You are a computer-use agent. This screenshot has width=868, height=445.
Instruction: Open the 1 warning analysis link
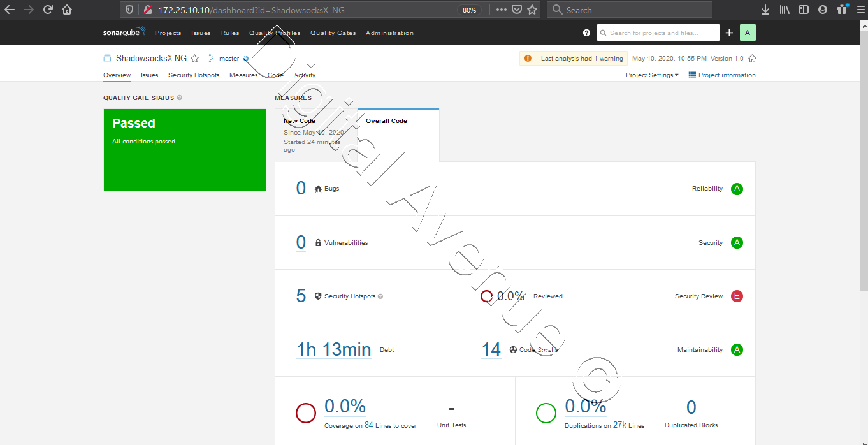pos(609,58)
